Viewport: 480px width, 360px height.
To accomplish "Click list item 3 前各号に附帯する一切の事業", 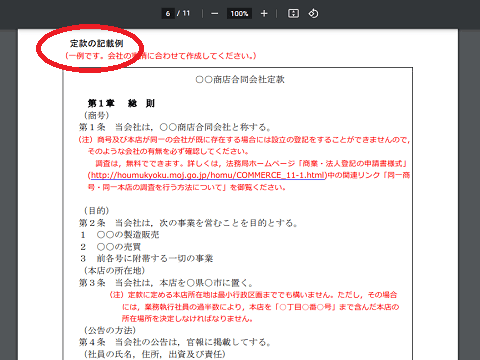I will pos(147,258).
